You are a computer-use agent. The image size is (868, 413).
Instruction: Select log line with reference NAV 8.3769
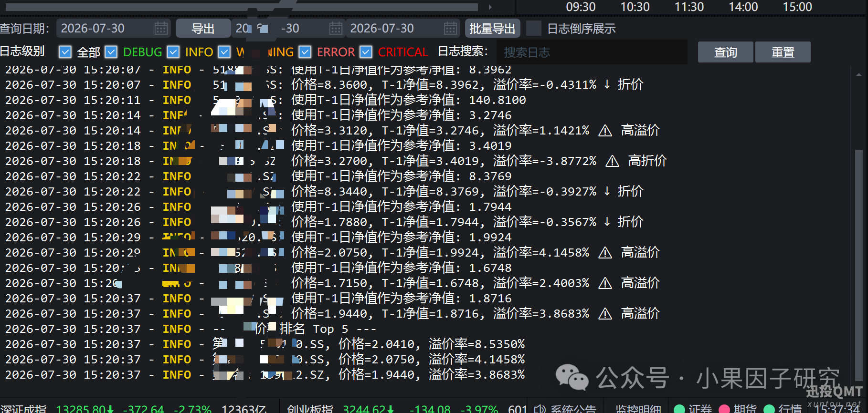pos(258,176)
